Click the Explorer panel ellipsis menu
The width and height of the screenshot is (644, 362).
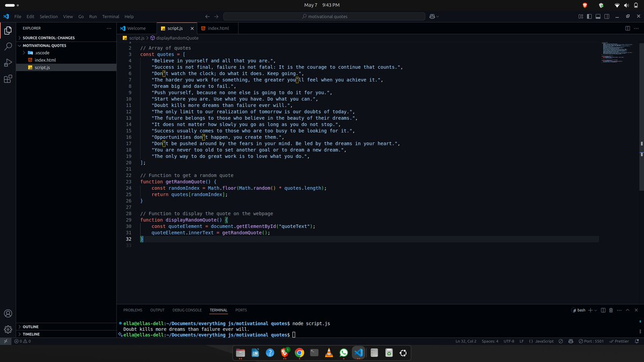pos(109,28)
